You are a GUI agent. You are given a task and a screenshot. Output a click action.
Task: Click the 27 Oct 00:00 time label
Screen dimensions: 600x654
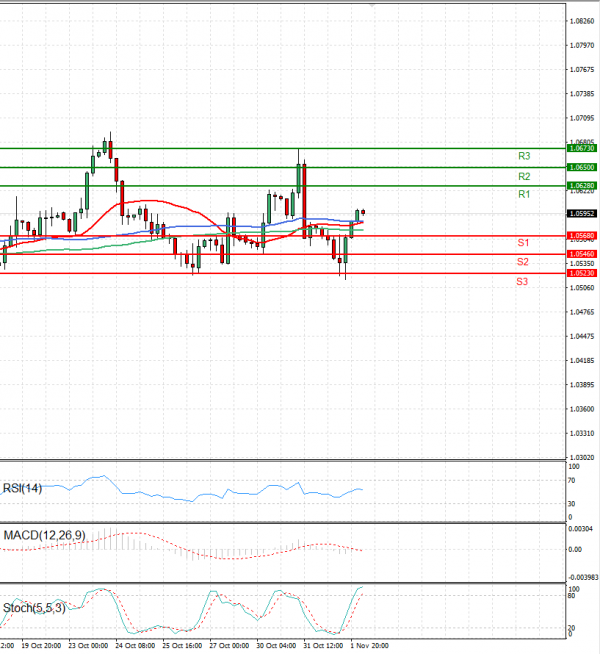pos(229,646)
